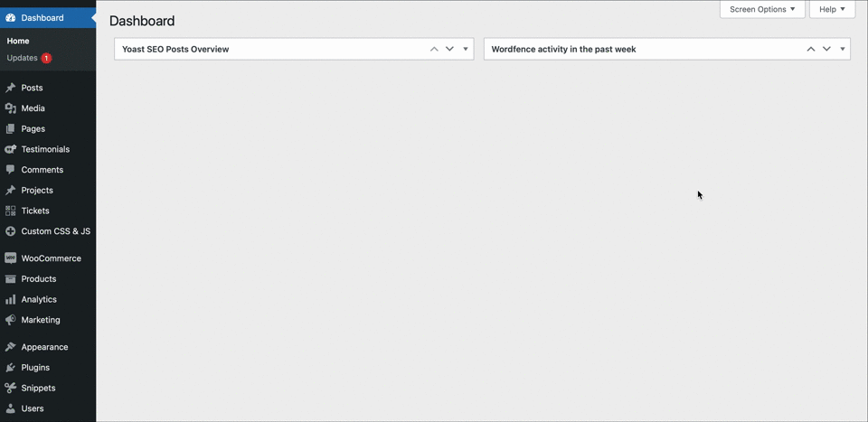Expand the Help panel tab
The height and width of the screenshot is (422, 868).
tap(832, 9)
